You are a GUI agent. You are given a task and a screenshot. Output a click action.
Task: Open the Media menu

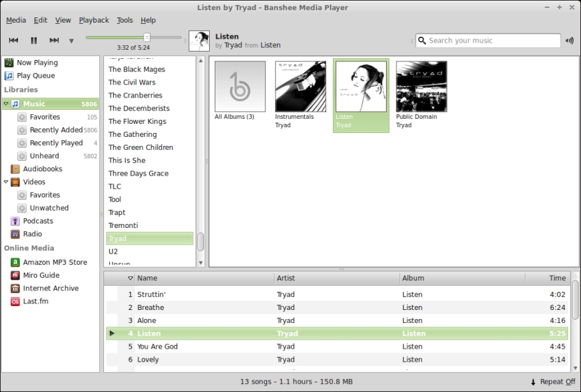[16, 20]
